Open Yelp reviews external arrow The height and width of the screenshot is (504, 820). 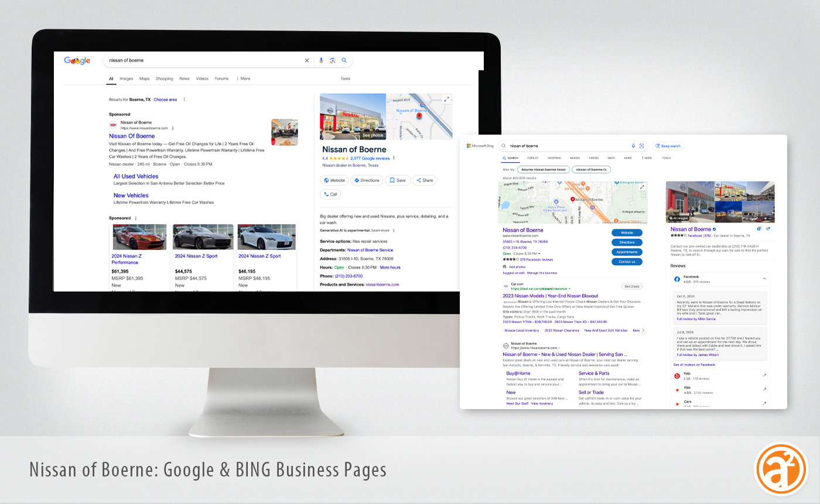click(764, 375)
